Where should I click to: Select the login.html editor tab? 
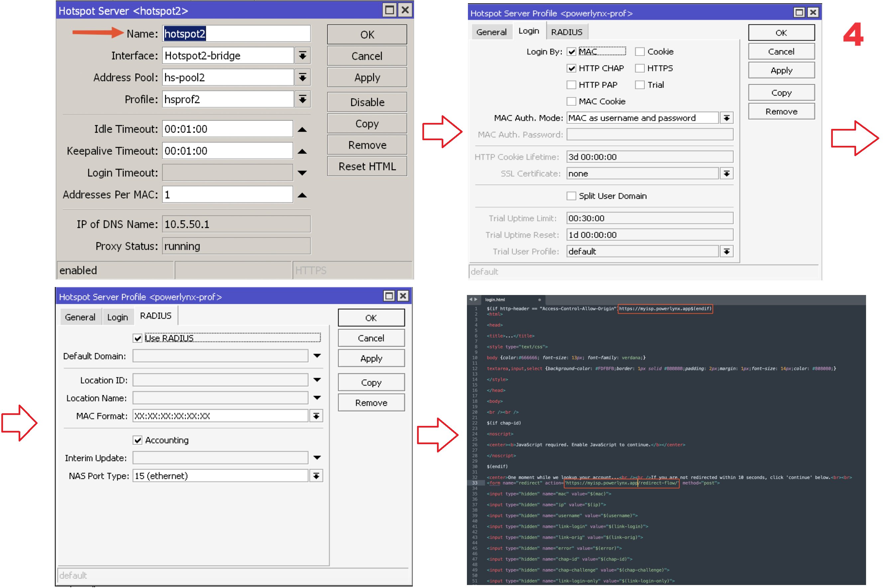pos(495,300)
